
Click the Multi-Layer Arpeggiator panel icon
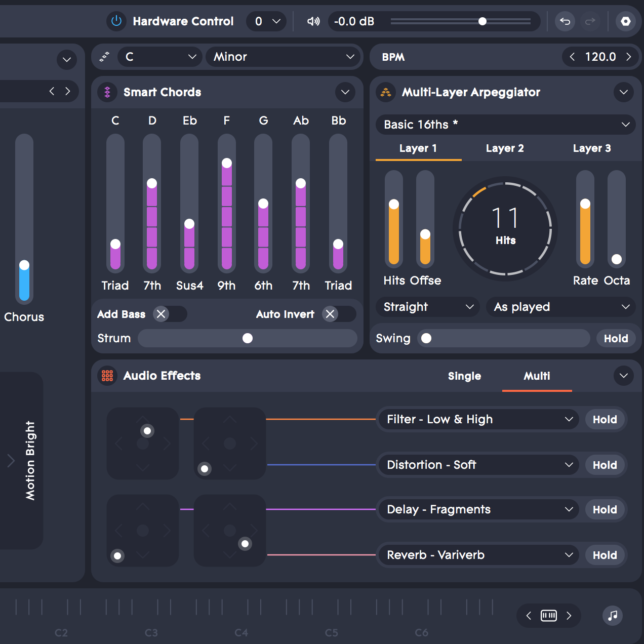click(x=386, y=92)
